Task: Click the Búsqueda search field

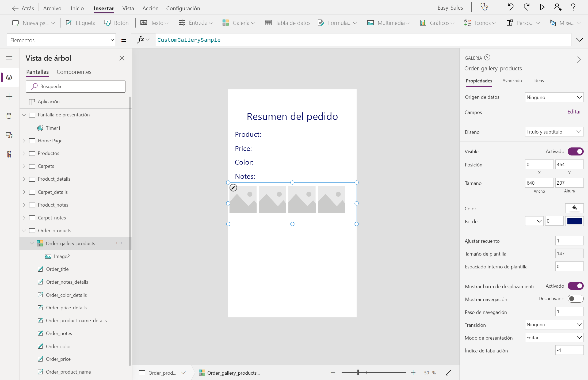Action: pyautogui.click(x=76, y=86)
